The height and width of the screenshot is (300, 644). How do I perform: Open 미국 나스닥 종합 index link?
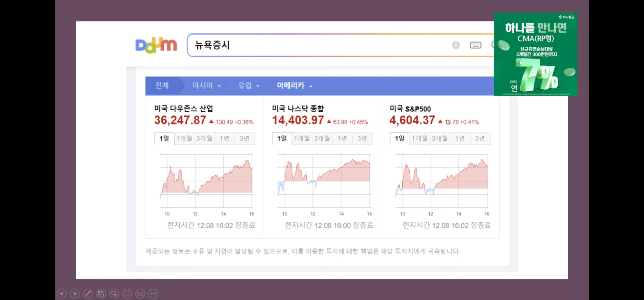tap(298, 108)
